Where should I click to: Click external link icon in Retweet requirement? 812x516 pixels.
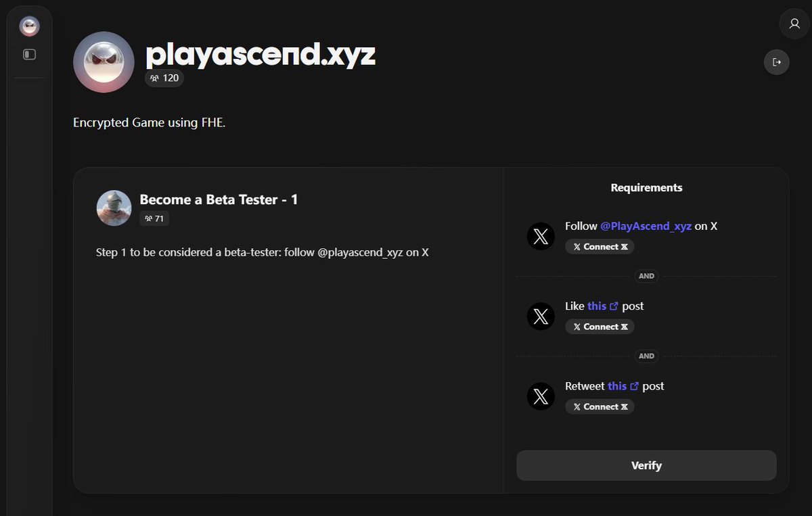(x=635, y=386)
